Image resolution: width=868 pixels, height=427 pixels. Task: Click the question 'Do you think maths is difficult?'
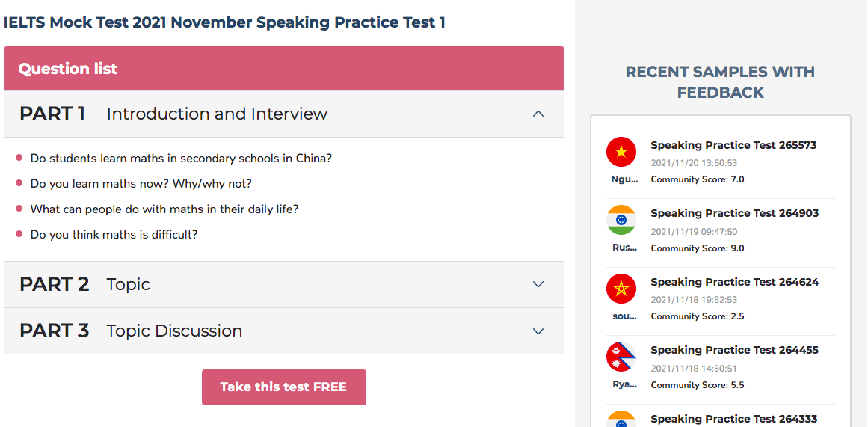[114, 234]
